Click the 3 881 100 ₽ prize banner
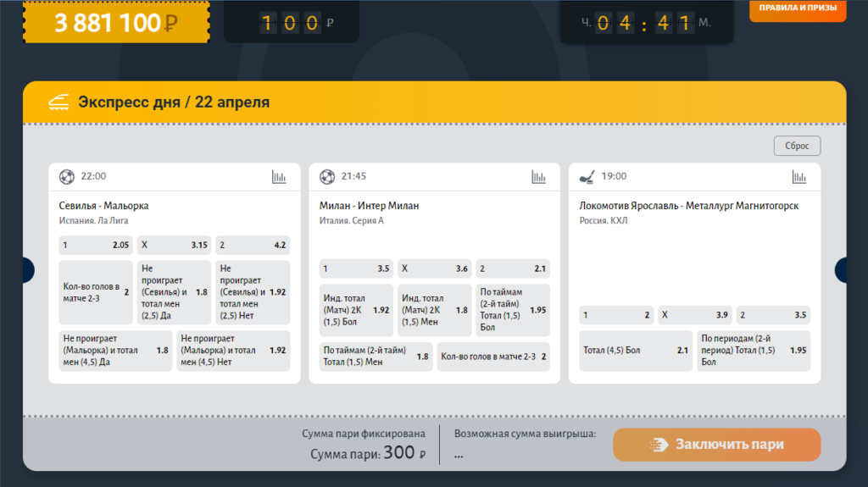 (x=116, y=22)
